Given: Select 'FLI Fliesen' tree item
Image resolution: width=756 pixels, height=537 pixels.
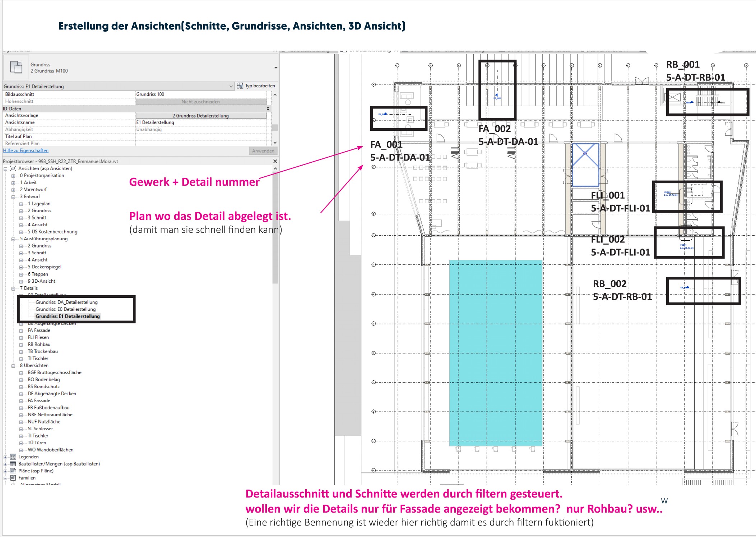Looking at the screenshot, I should click(38, 337).
